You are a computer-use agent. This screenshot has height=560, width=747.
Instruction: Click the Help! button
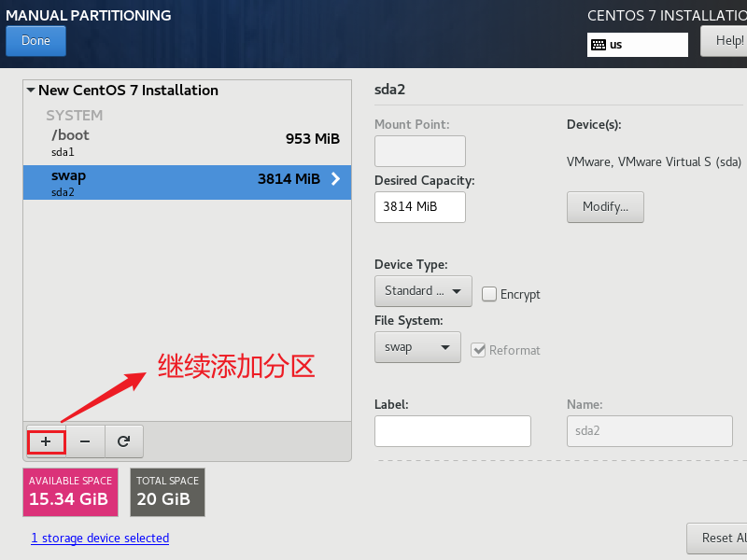tap(725, 41)
